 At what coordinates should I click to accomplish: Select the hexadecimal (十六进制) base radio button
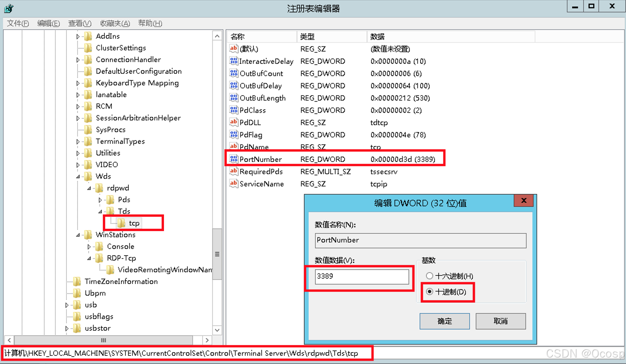[429, 276]
